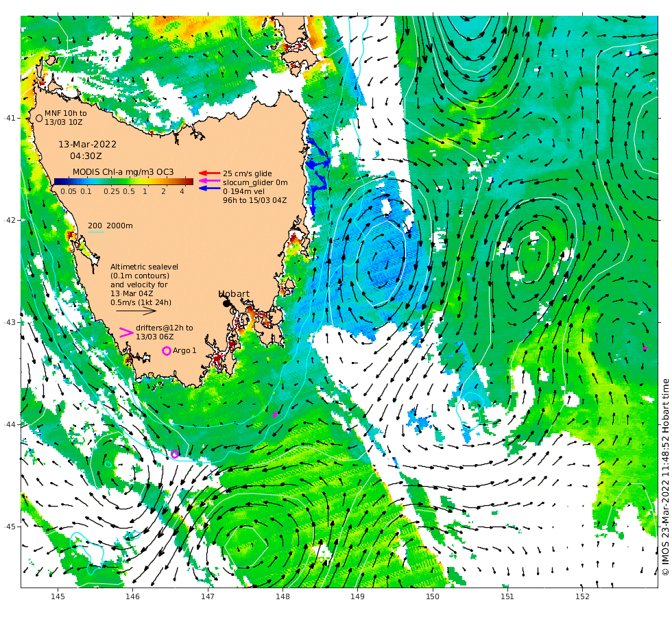
Task: Click the longitude 150 axis label
Action: [x=433, y=596]
